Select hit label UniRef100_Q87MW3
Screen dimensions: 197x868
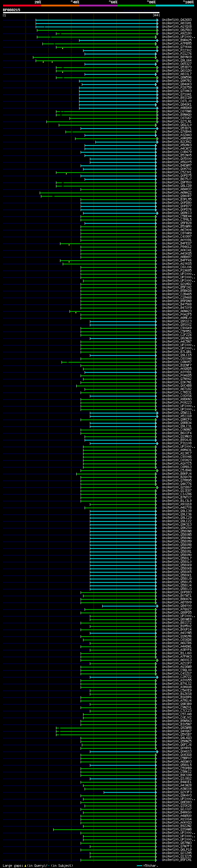pyautogui.click(x=177, y=842)
